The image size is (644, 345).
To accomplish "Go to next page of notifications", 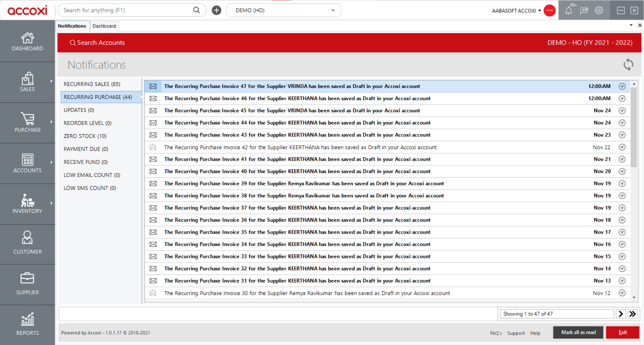I will 621,314.
